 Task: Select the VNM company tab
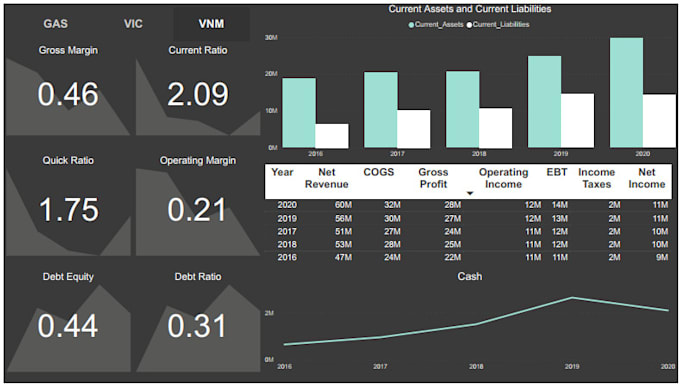pos(211,23)
